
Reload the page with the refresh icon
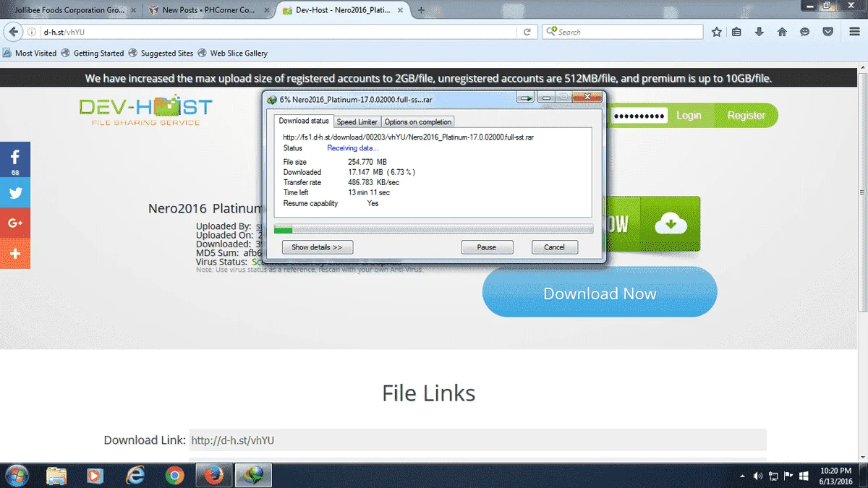tap(527, 32)
